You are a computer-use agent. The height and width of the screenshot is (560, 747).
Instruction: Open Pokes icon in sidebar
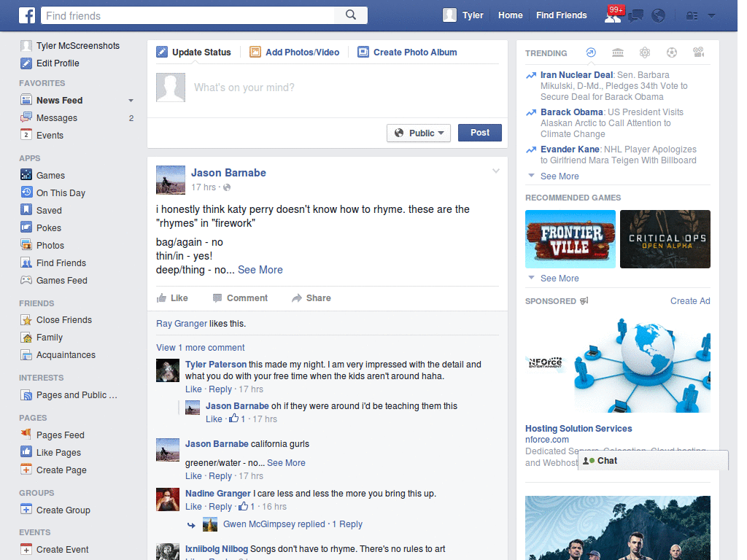pyautogui.click(x=26, y=227)
